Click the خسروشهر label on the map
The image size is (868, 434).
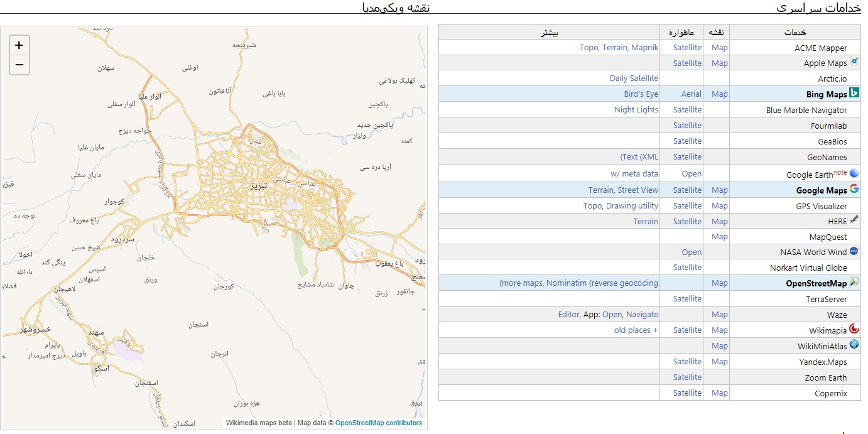pos(35,329)
